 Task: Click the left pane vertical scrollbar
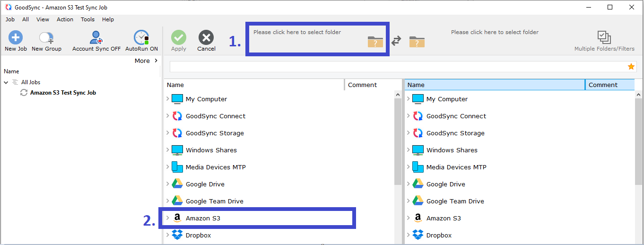(x=398, y=142)
